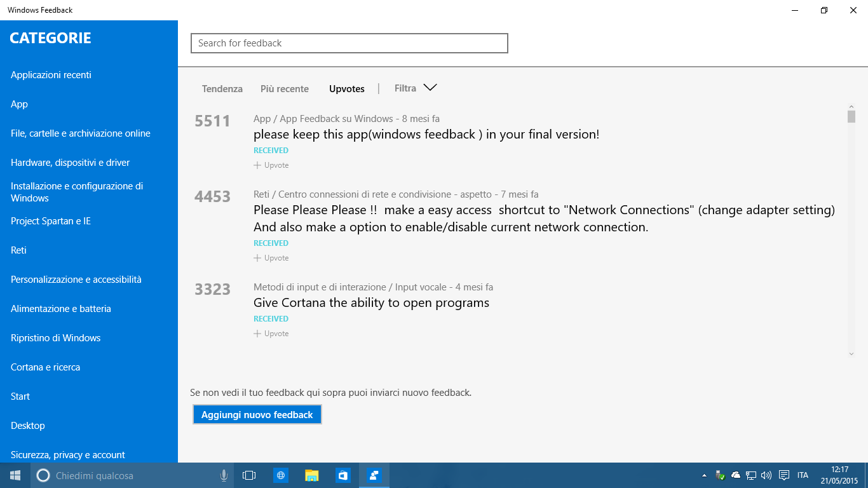Expand the Filtra dropdown chevron

tap(430, 88)
